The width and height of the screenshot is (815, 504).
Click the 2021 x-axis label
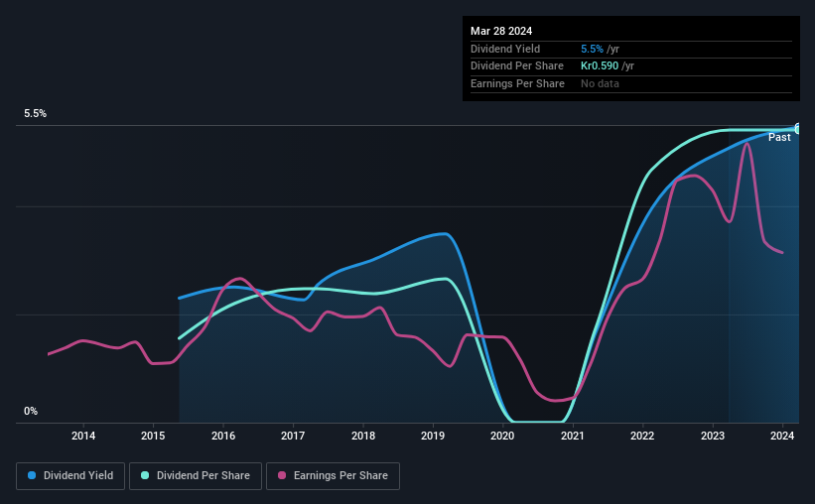click(572, 436)
